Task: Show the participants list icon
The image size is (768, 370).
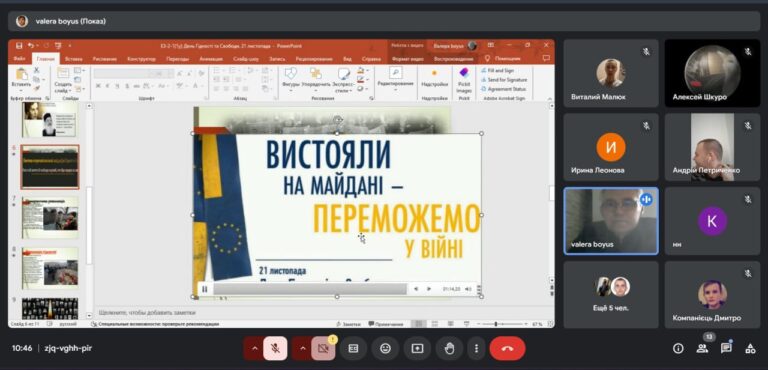Action: (702, 348)
